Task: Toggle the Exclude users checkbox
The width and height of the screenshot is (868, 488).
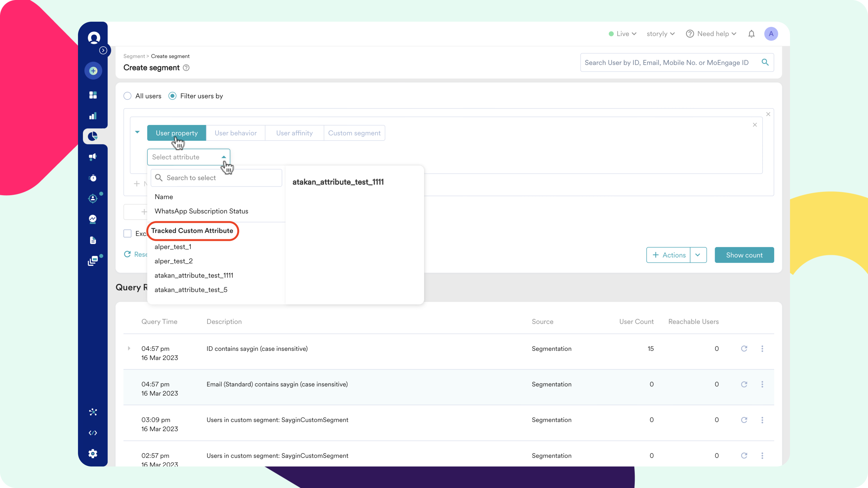Action: tap(127, 233)
